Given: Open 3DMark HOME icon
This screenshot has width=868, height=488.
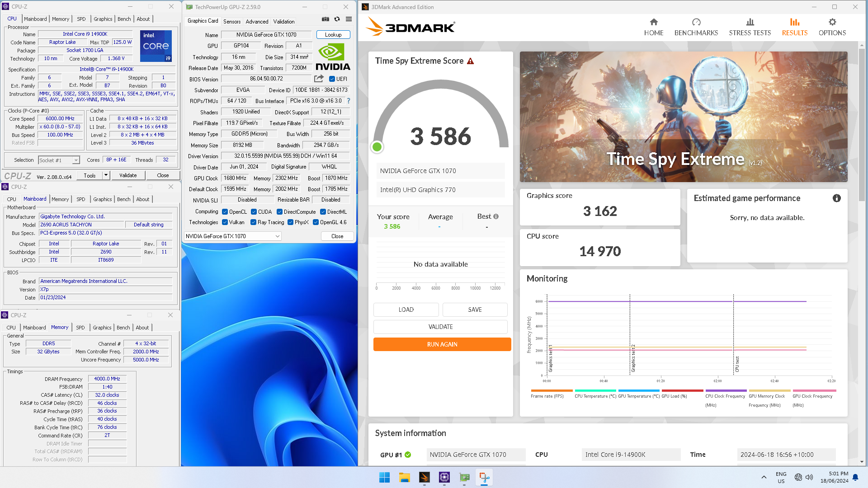Looking at the screenshot, I should 654,22.
